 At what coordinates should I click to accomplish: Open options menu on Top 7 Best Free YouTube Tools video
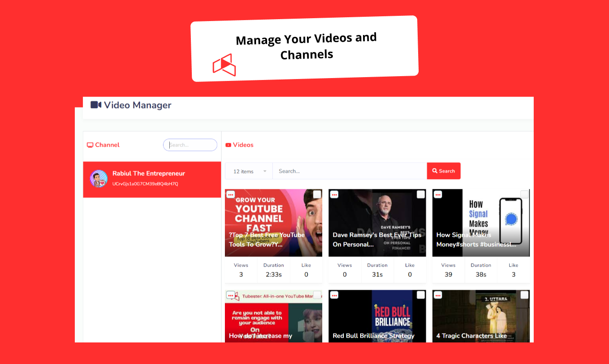[231, 194]
